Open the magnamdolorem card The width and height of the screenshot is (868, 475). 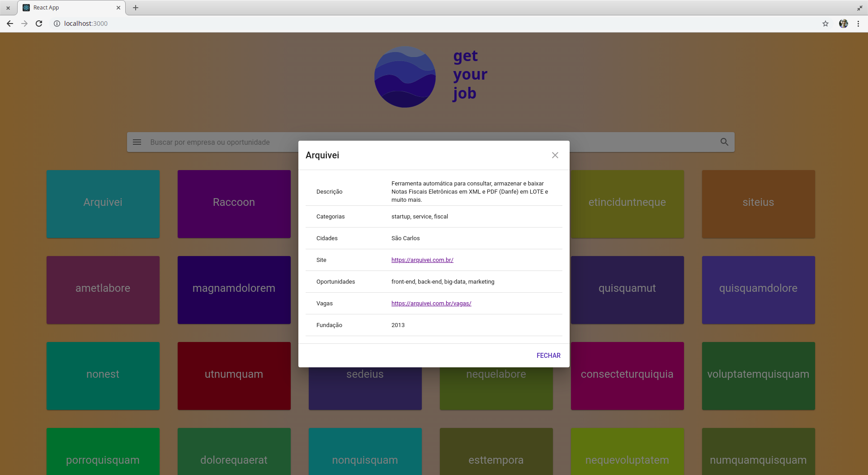(234, 290)
